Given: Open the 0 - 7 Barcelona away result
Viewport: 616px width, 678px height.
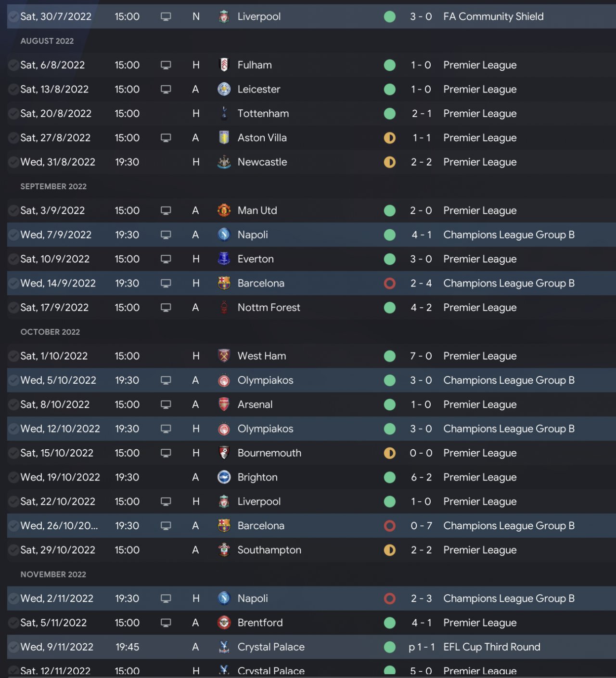Looking at the screenshot, I should coord(421,526).
